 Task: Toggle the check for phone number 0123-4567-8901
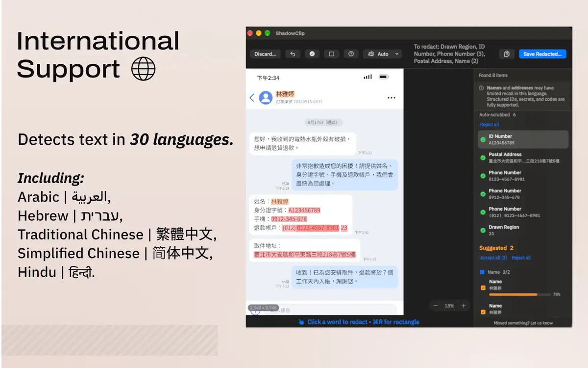pos(483,176)
